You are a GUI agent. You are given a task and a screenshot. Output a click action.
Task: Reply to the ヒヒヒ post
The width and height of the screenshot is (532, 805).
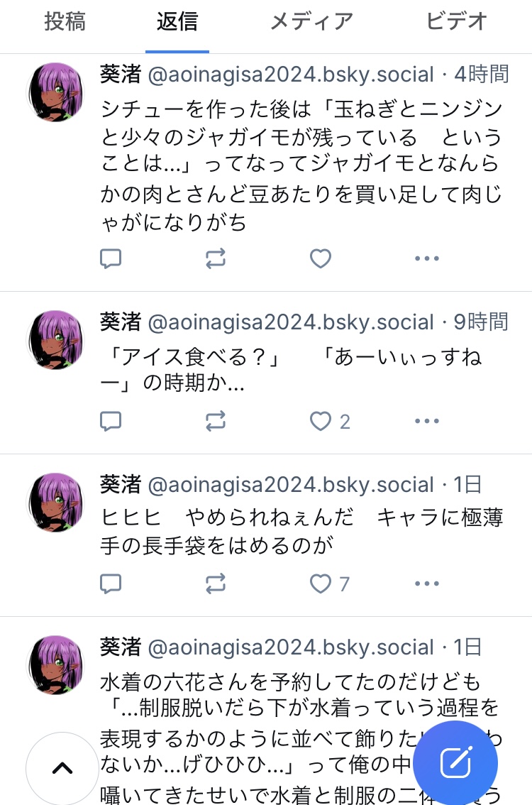coord(110,584)
